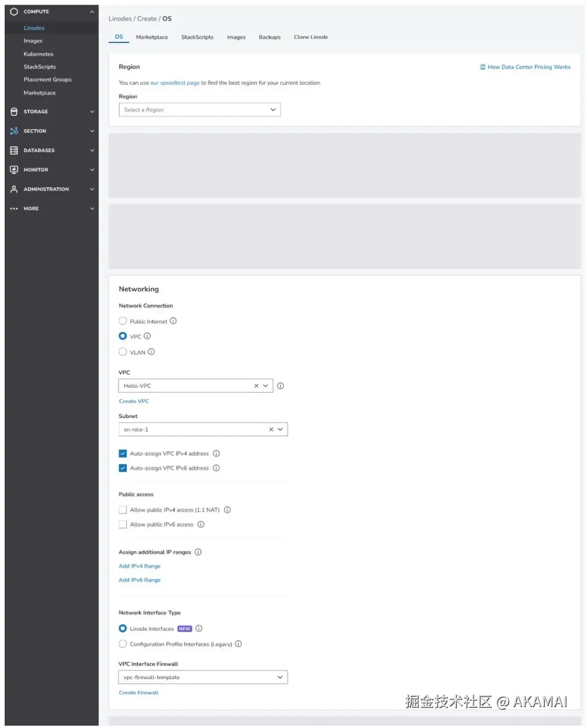
Task: Select the Public Internet radio button
Action: coord(123,321)
